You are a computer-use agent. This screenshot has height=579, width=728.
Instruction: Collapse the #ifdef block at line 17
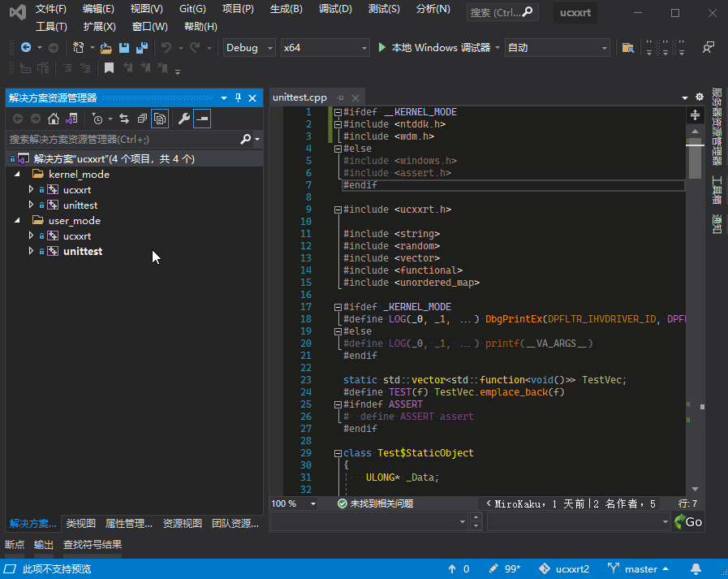point(338,307)
